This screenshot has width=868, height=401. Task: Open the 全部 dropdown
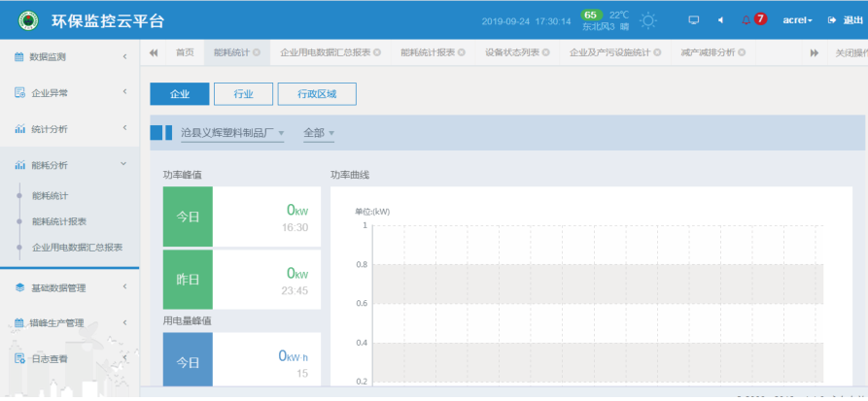[318, 133]
